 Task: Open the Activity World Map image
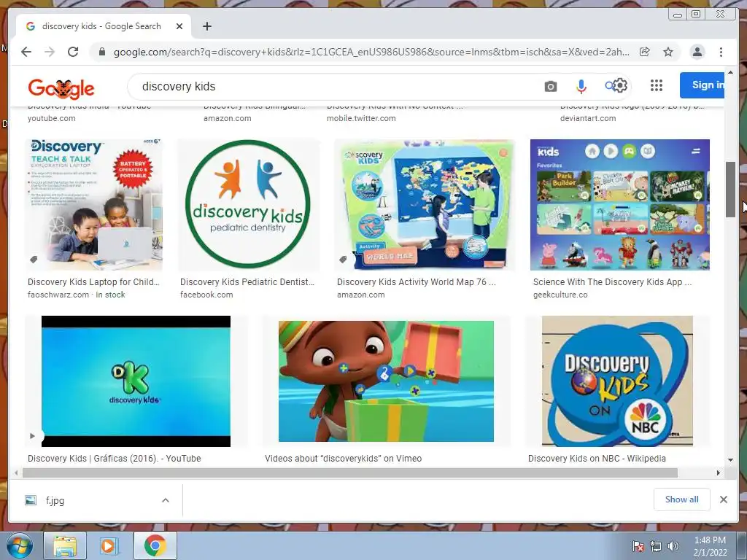point(425,205)
